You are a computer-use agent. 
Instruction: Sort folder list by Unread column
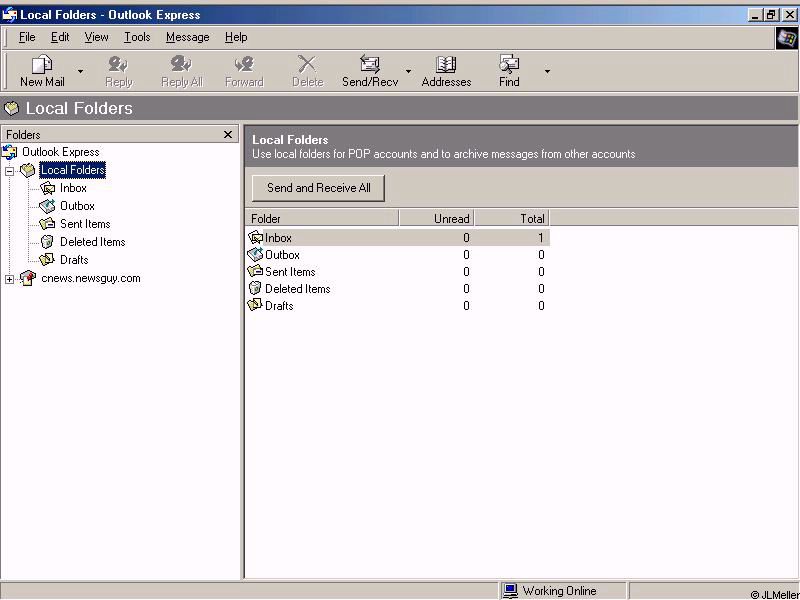436,218
